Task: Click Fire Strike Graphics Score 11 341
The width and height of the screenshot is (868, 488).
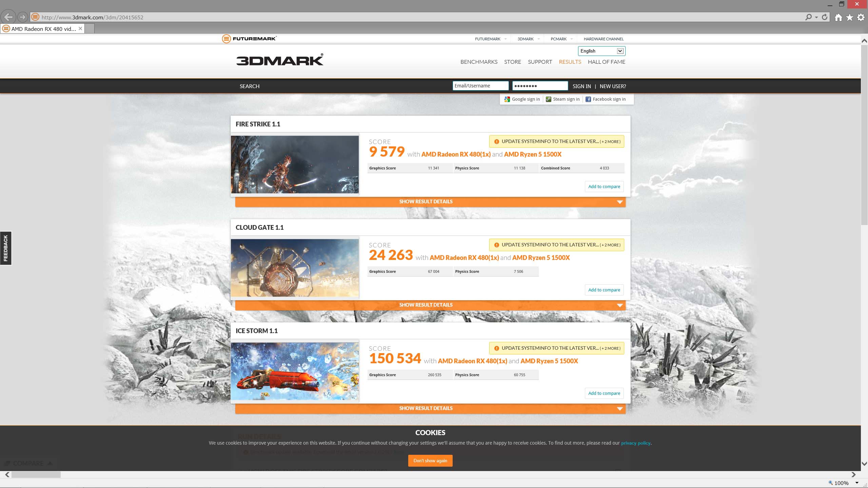Action: tap(410, 168)
